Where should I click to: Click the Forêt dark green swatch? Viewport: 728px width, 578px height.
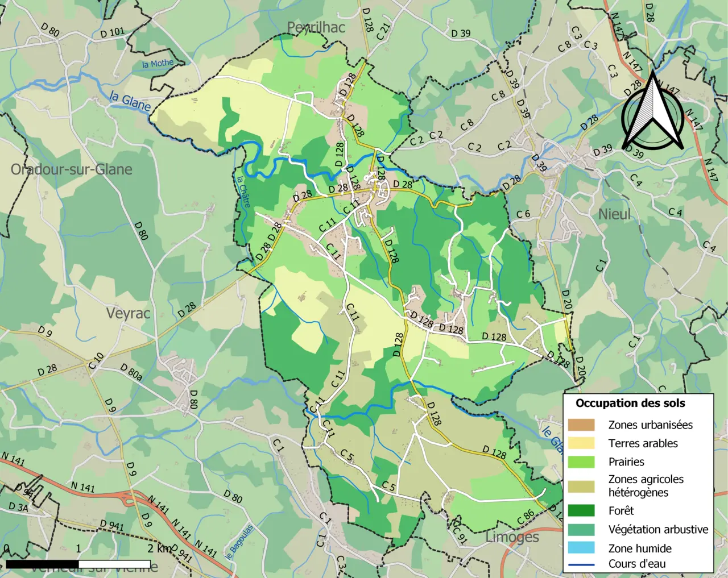581,510
